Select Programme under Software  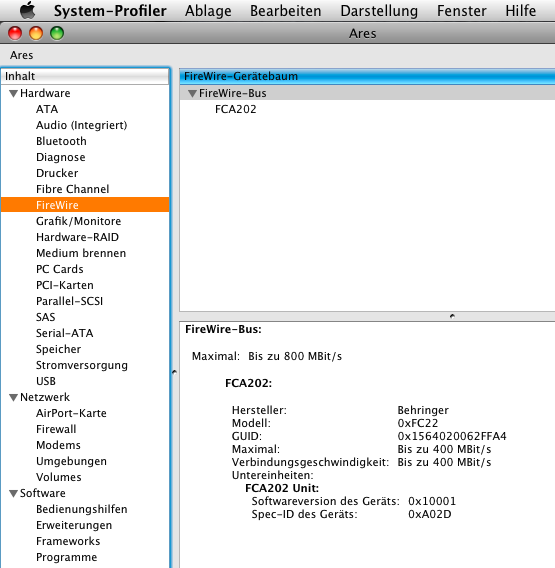click(x=66, y=557)
